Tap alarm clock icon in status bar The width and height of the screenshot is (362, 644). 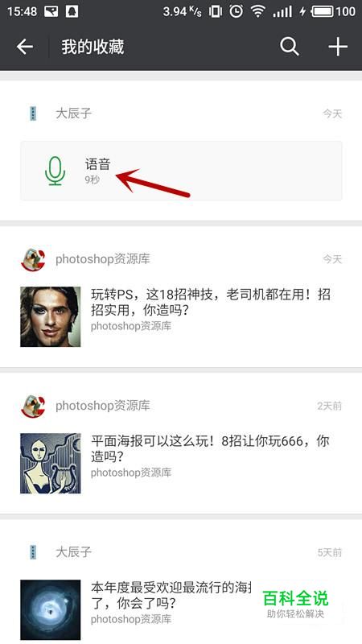click(x=236, y=11)
